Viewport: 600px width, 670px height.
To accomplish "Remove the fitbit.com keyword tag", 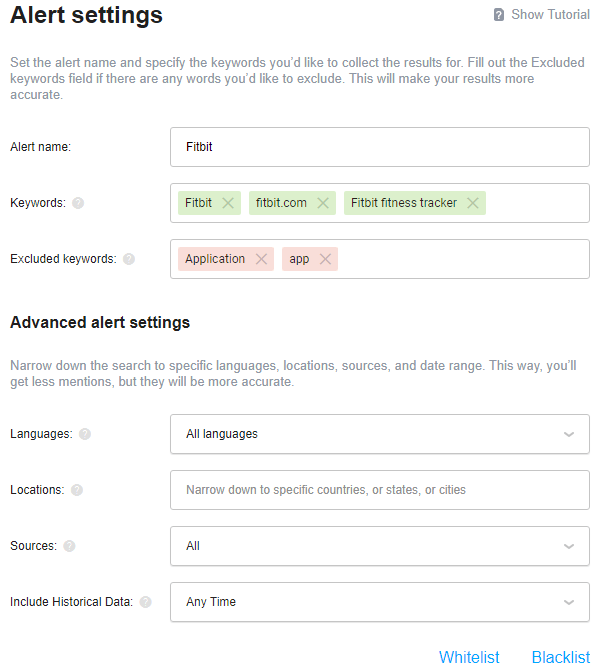I will coord(323,203).
